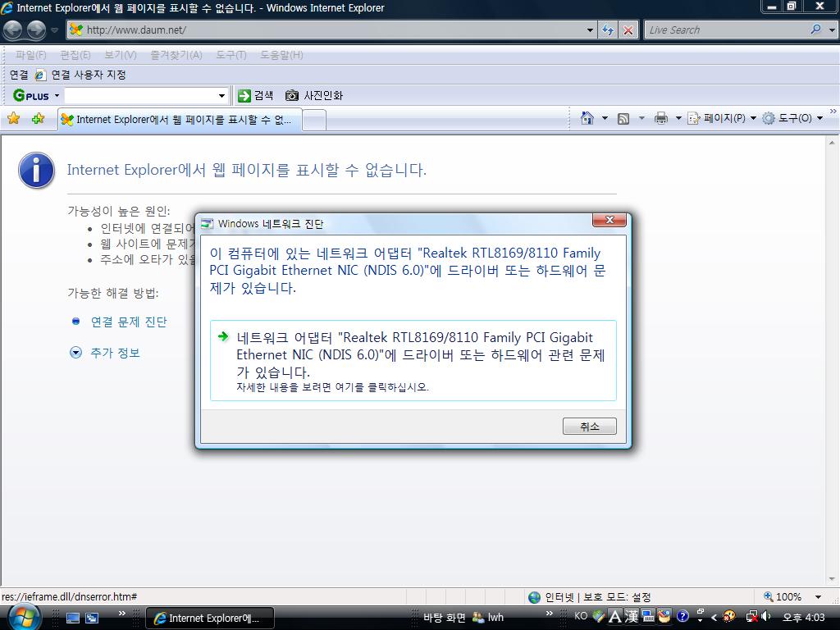Click the browser Back arrow button
The height and width of the screenshot is (630, 840).
[13, 30]
